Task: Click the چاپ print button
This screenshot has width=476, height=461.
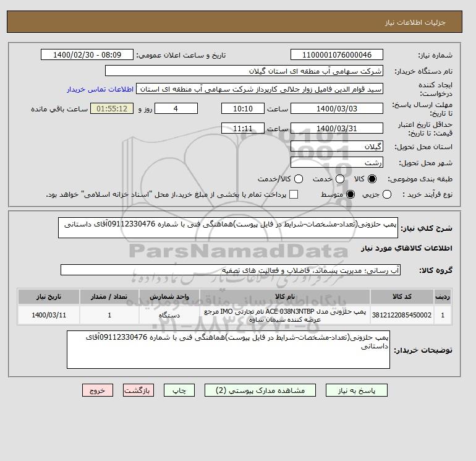Action: [179, 390]
